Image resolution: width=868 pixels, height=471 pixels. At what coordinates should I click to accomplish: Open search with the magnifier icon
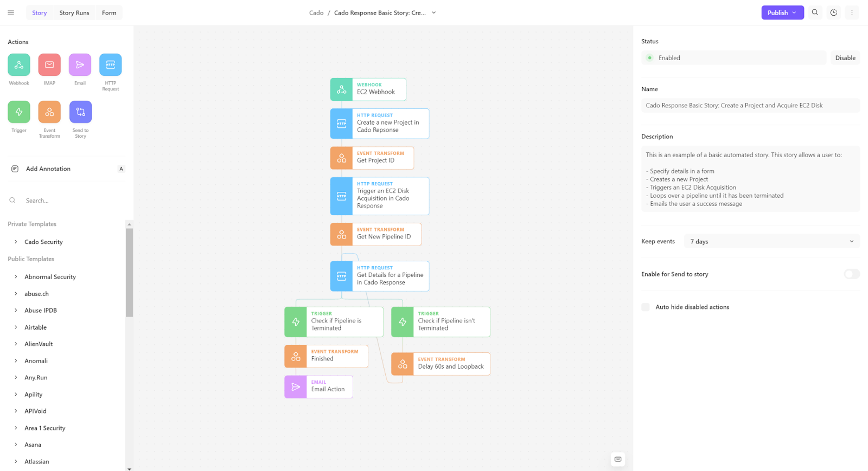pos(815,12)
